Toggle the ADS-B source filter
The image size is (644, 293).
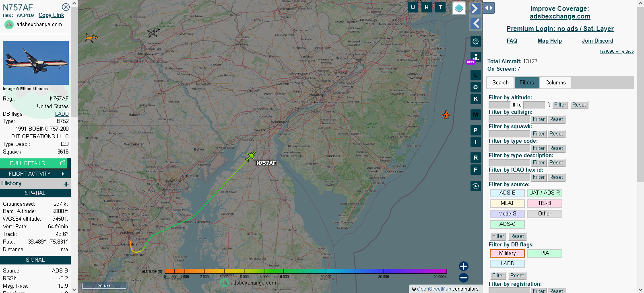[507, 193]
